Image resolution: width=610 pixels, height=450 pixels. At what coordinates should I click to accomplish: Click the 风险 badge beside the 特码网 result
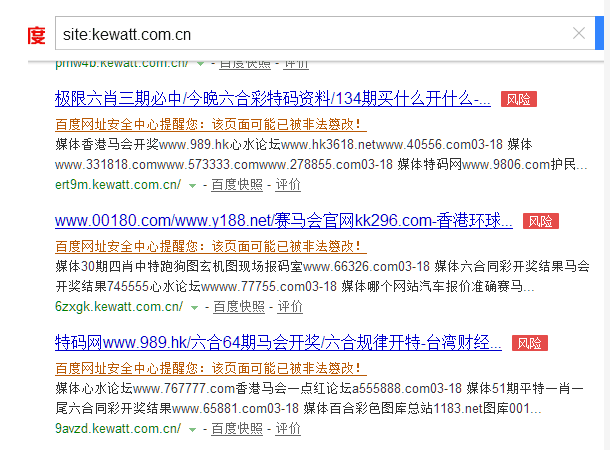(529, 343)
